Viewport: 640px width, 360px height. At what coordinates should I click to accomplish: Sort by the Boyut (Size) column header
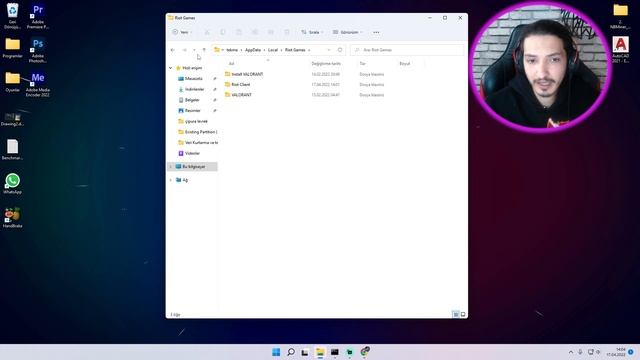coord(404,64)
